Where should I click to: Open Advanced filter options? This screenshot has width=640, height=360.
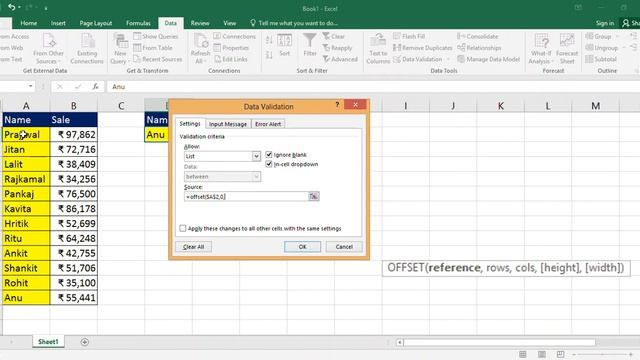[340, 59]
